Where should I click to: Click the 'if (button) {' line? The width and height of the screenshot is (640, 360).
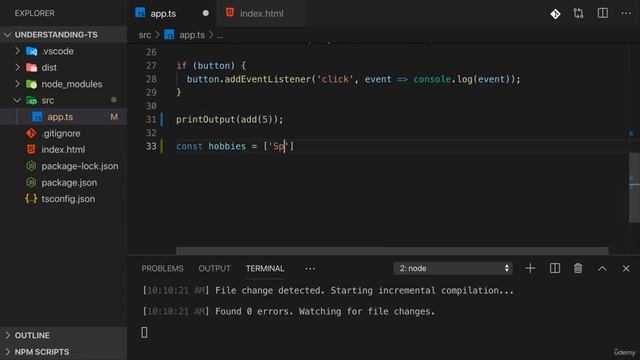[211, 65]
